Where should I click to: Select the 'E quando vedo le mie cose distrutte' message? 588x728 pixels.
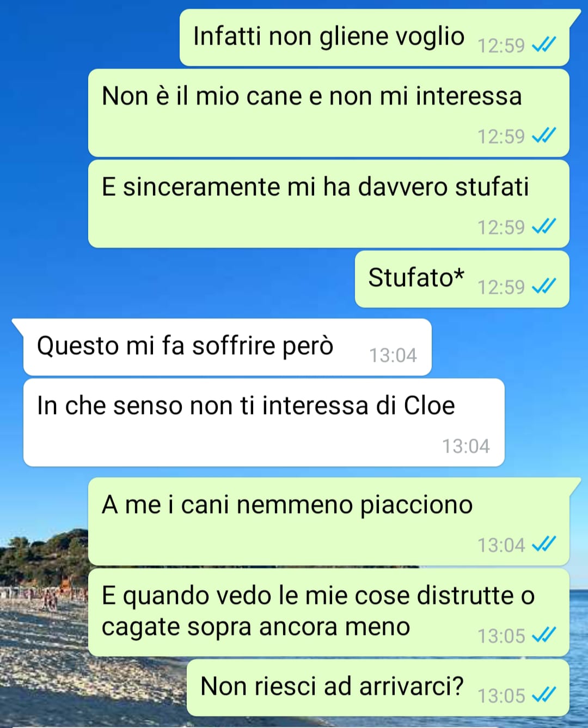point(329,613)
